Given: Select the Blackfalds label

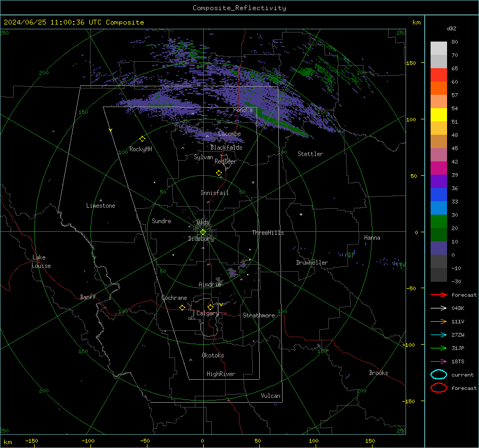Looking at the screenshot, I should coord(226,148).
